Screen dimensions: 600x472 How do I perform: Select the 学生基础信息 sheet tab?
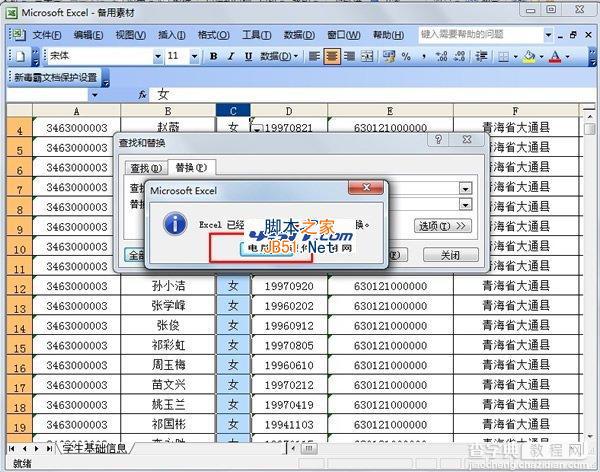(94, 448)
